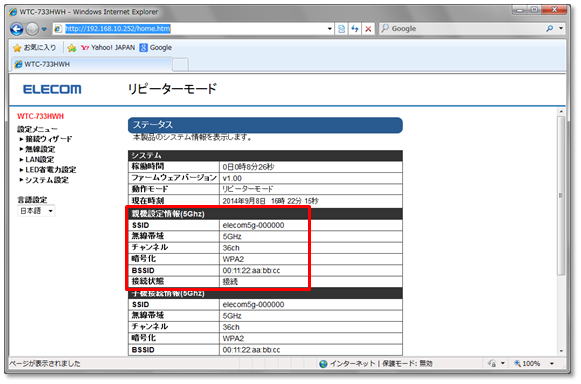Image resolution: width=581 pixels, height=384 pixels.
Task: Click parent 暗号化 value WPA2
Action: pos(233,259)
